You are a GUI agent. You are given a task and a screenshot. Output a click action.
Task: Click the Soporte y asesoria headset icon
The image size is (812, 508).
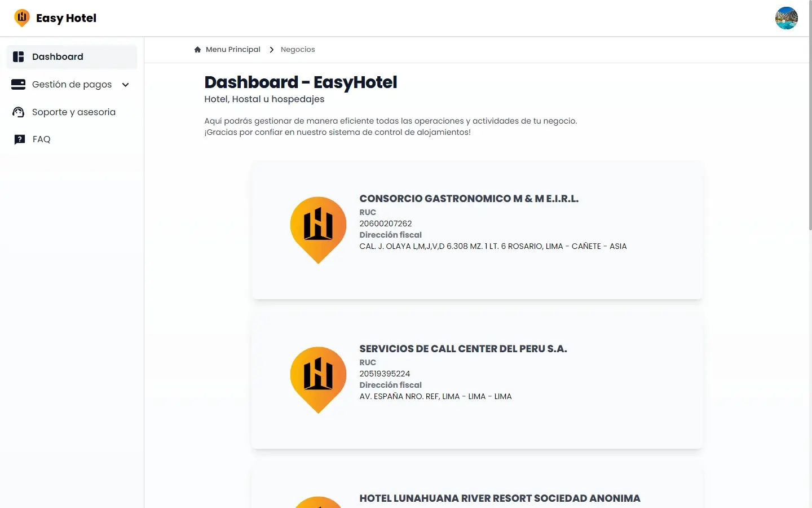(x=18, y=112)
